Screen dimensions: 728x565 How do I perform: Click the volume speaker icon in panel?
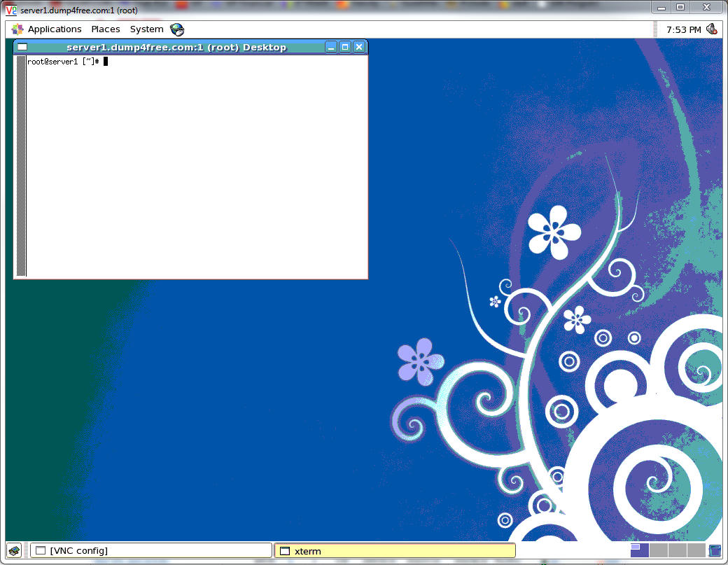coord(712,29)
